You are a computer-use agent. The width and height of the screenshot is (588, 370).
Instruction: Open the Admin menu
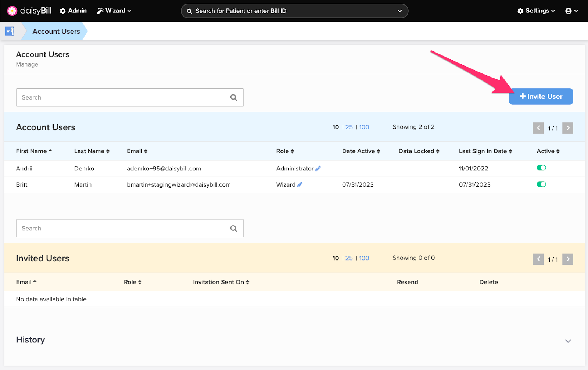(x=73, y=11)
